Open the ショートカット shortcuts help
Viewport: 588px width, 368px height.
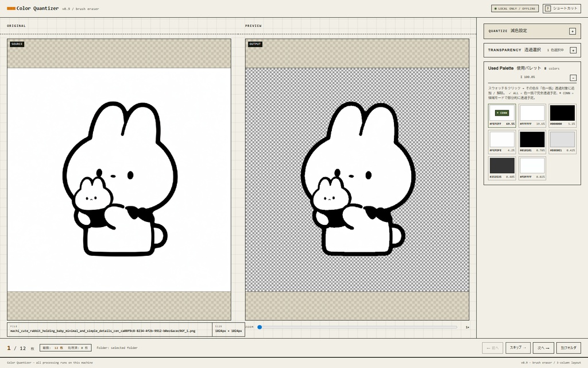click(562, 9)
